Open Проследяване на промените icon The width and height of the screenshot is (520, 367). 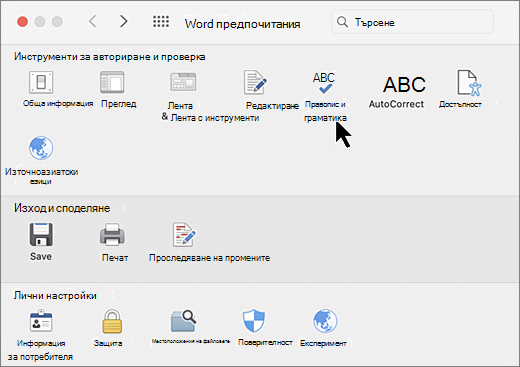[x=184, y=234]
